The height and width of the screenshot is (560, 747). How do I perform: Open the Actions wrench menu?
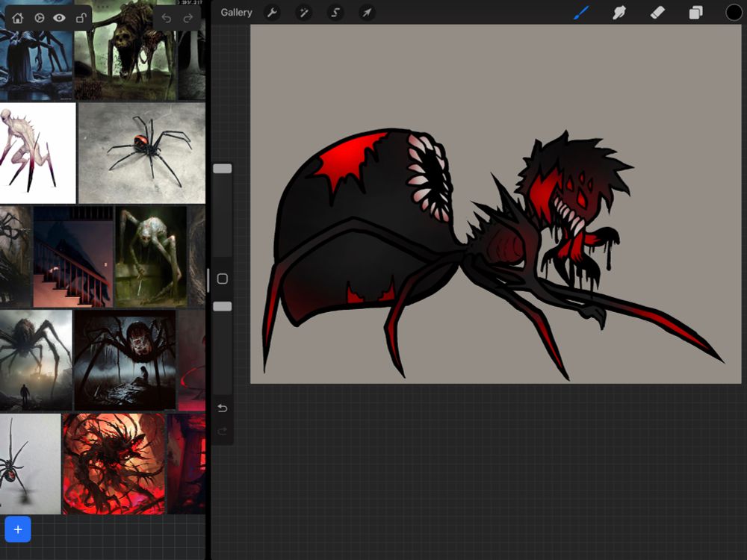click(272, 13)
